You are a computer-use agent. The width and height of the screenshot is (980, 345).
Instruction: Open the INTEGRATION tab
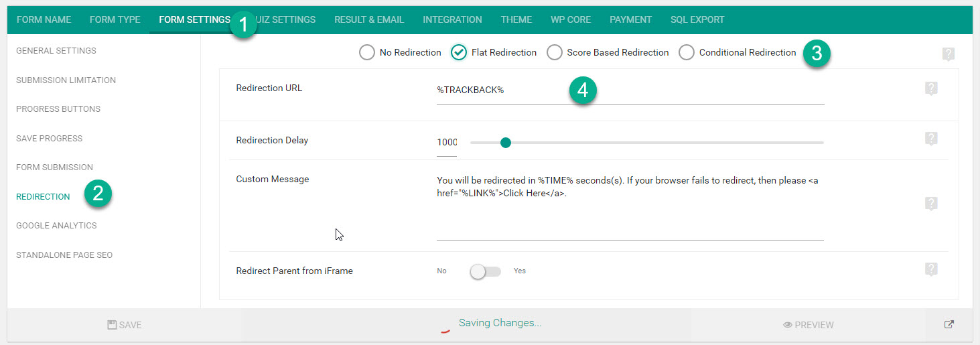point(452,19)
